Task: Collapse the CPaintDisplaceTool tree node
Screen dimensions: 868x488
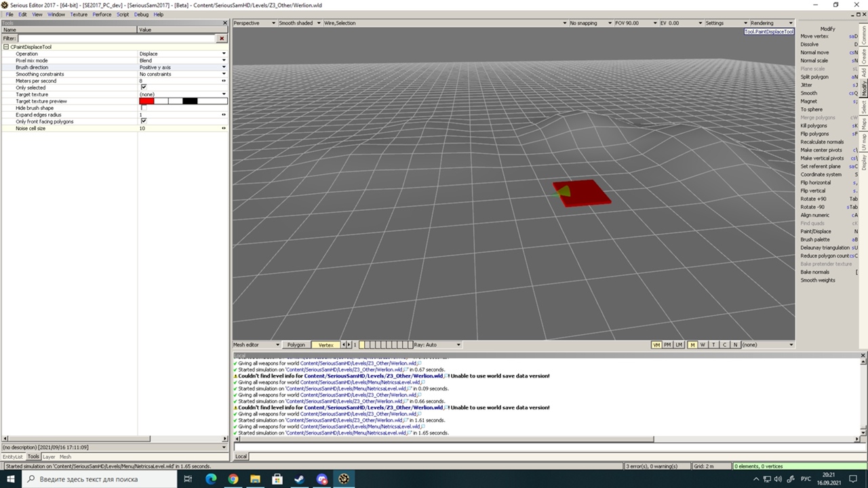Action: coord(6,47)
